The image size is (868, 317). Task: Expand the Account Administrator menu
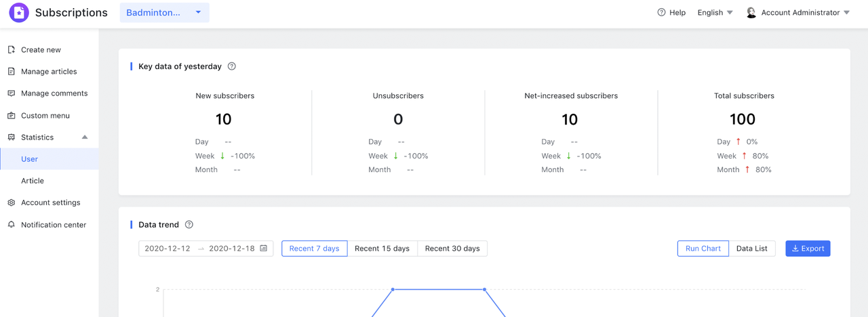point(798,13)
